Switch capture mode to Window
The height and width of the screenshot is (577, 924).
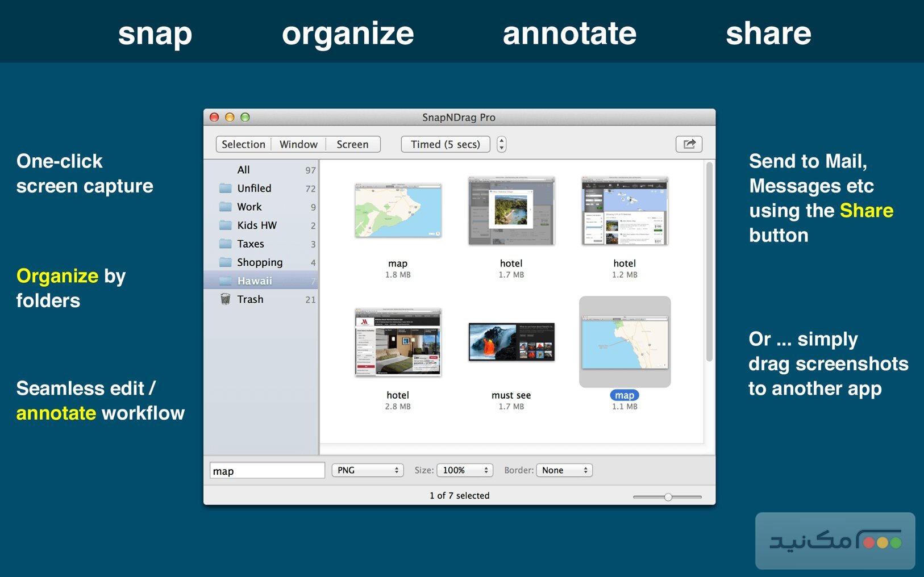tap(298, 144)
